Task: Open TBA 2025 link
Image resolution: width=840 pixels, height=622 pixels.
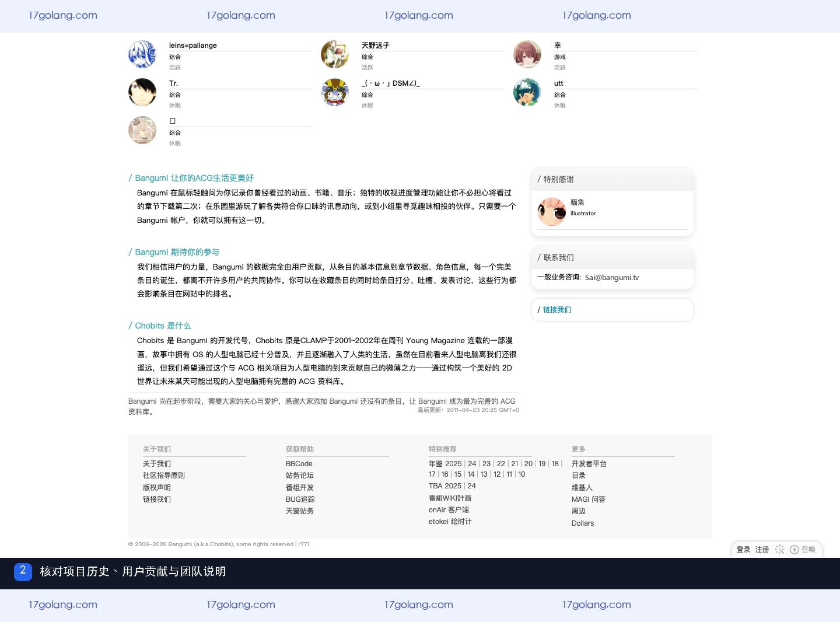Action: [445, 486]
